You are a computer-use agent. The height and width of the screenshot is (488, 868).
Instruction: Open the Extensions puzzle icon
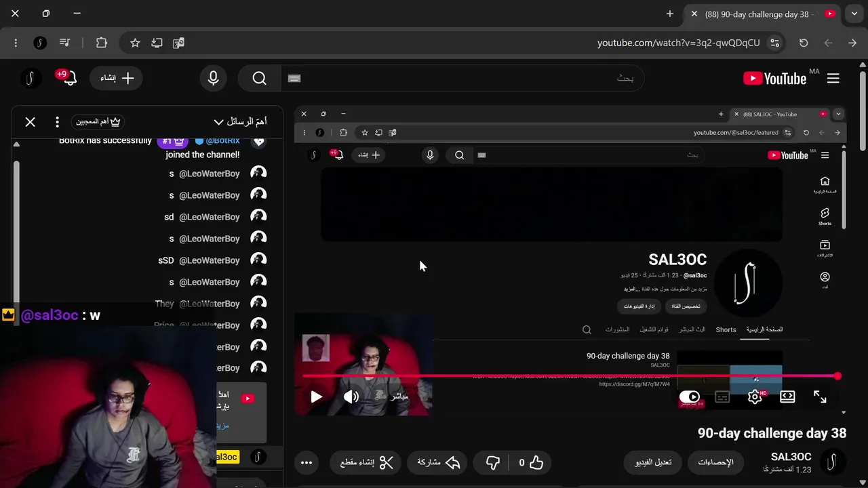coord(102,43)
